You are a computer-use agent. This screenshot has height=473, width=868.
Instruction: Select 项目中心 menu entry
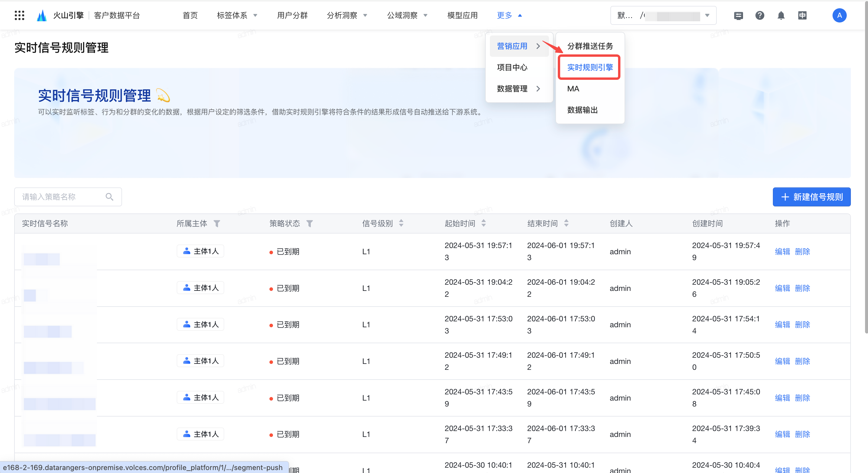click(x=512, y=67)
